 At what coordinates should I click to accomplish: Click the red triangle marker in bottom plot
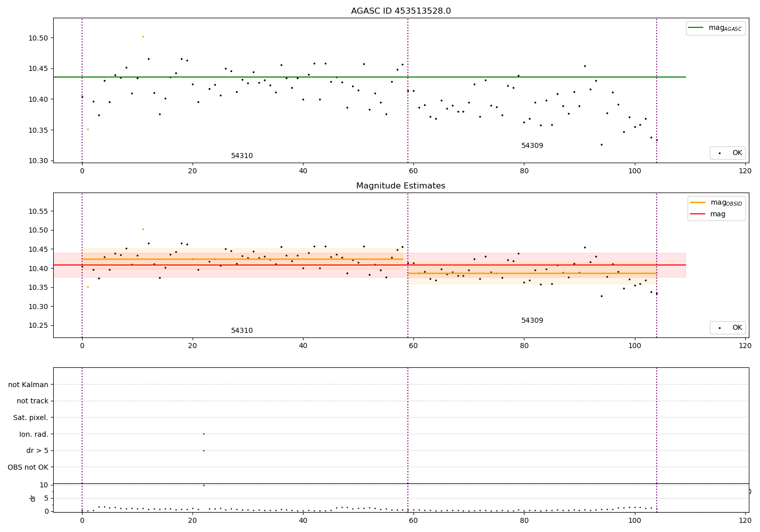[x=204, y=485]
